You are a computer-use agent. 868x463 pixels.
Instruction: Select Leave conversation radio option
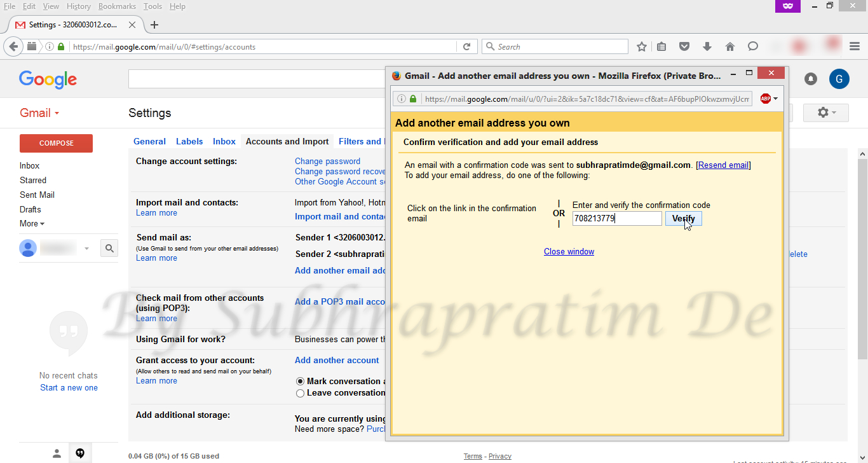(x=301, y=394)
